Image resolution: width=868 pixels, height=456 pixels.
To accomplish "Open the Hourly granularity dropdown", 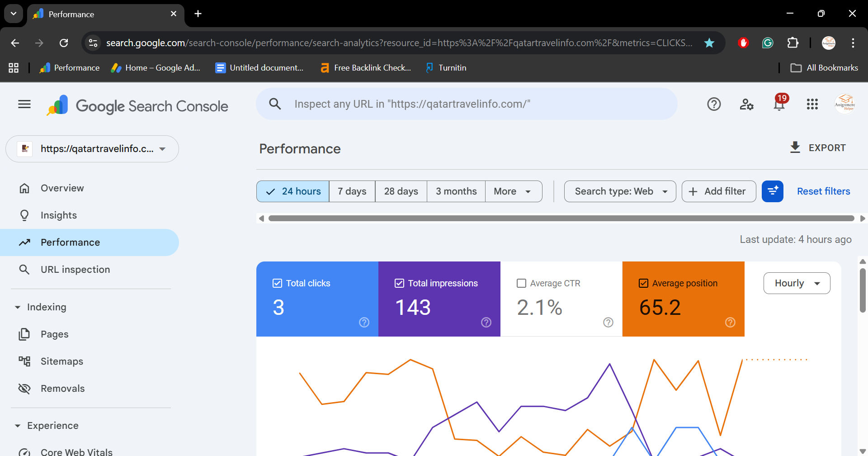I will pos(797,283).
